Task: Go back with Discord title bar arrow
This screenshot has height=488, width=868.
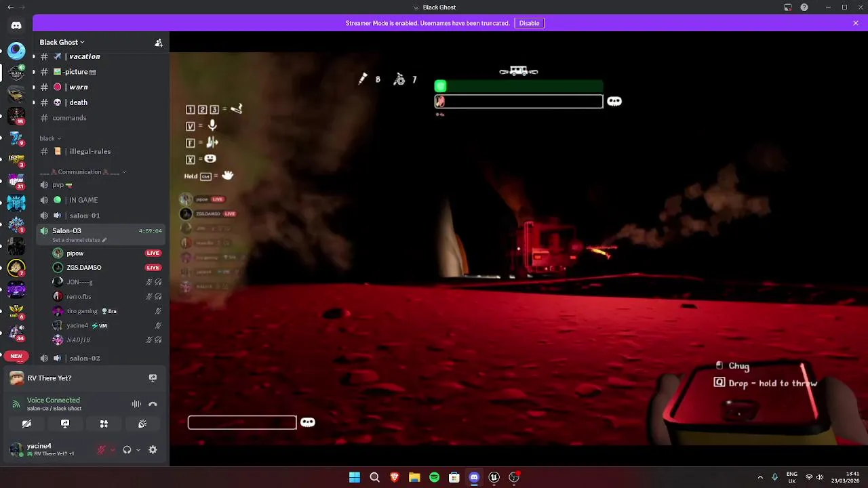Action: click(10, 7)
